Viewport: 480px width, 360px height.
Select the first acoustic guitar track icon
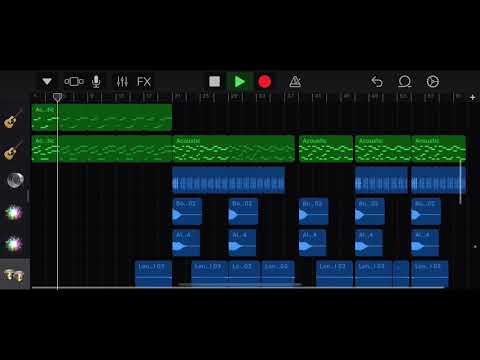13,118
